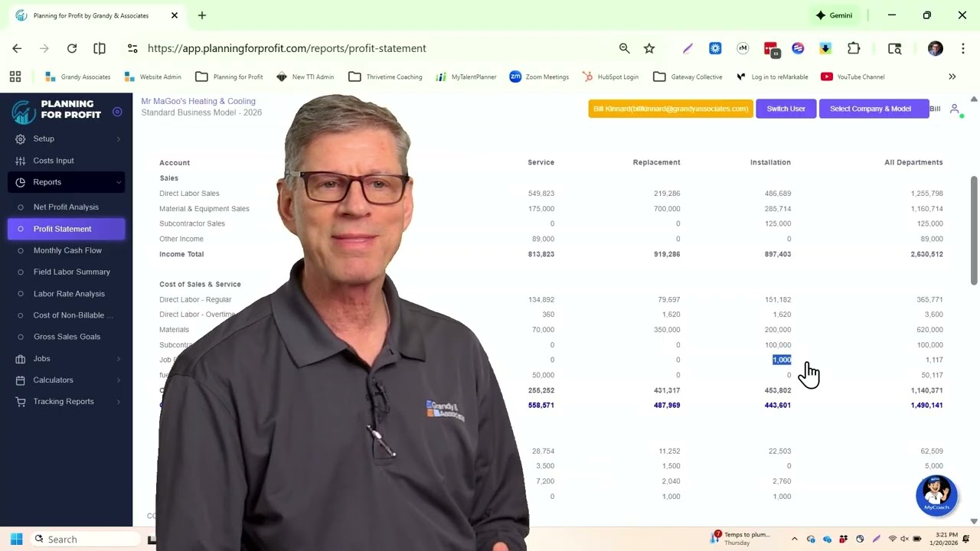Open the bookmarks apps grid icon
This screenshot has height=551, width=980.
coord(15,77)
